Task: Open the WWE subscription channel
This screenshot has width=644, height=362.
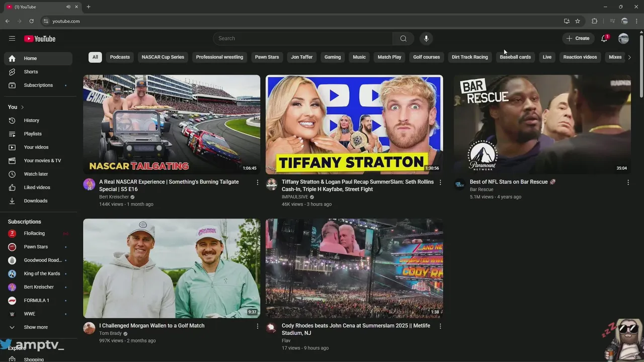Action: 38,314
